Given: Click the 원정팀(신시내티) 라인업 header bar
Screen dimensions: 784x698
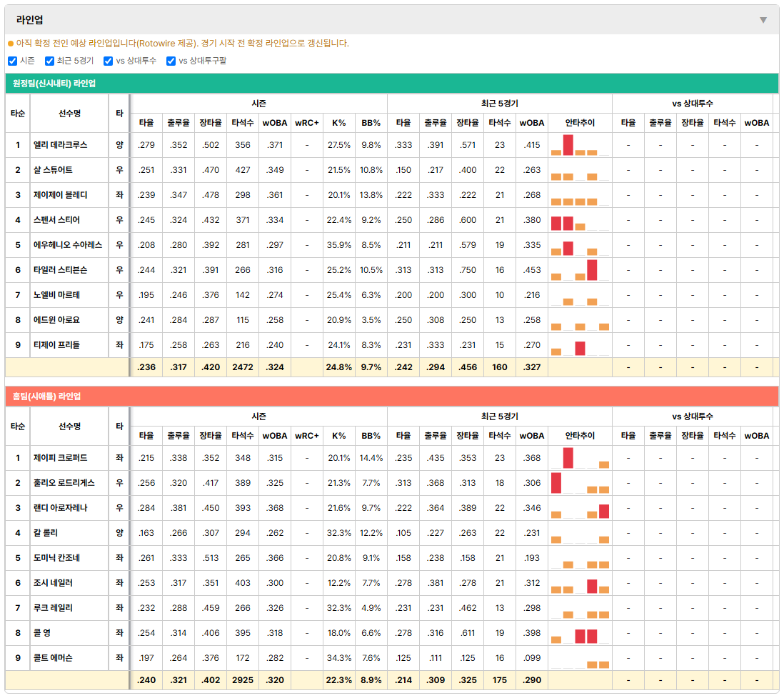Looking at the screenshot, I should [x=392, y=84].
